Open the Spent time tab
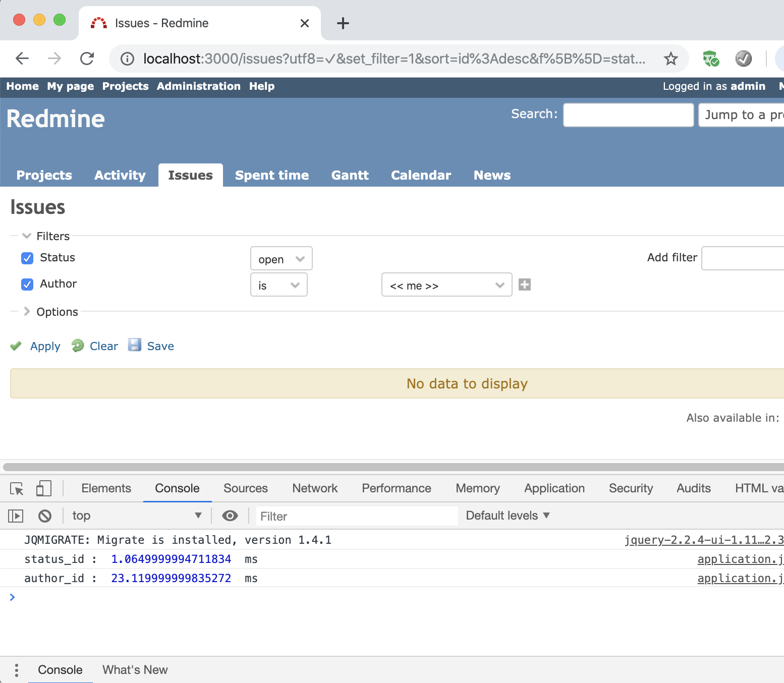The height and width of the screenshot is (683, 784). [x=272, y=175]
